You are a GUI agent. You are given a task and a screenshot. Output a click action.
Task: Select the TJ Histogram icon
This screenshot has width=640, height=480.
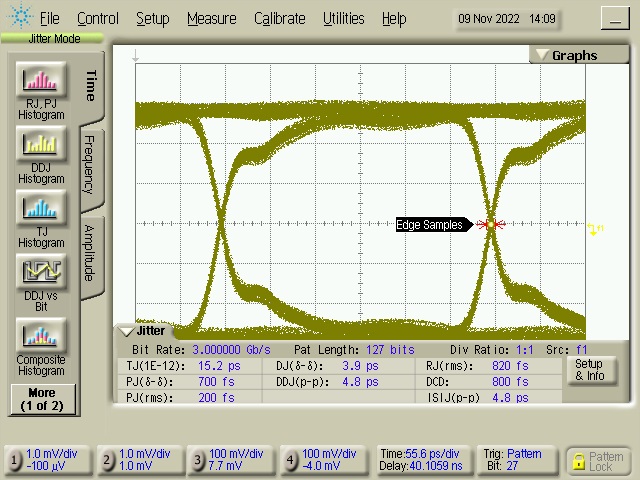[41, 208]
